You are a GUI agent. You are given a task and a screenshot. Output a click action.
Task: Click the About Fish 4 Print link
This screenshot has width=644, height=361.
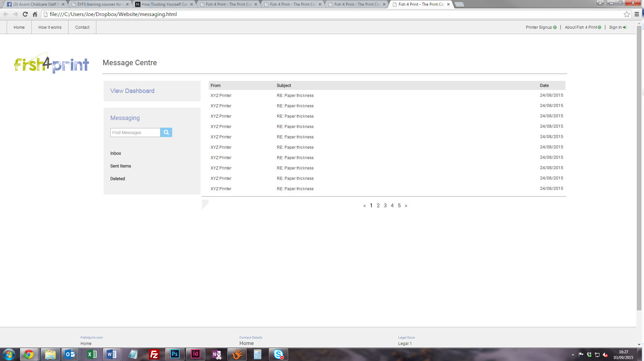tap(583, 27)
